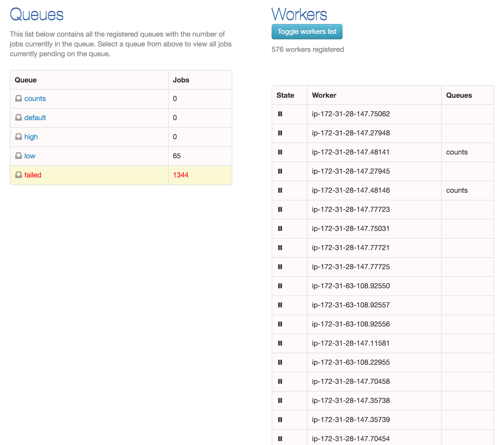Toggle the workers list

307,32
